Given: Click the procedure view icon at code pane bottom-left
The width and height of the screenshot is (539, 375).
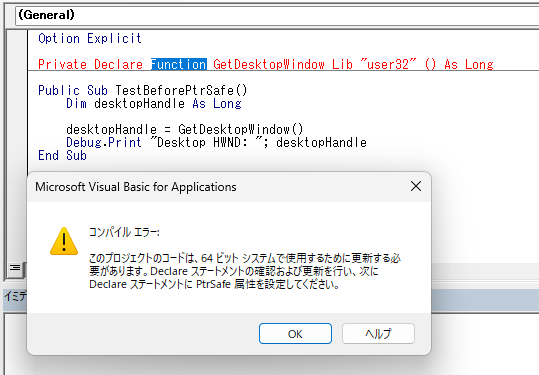Looking at the screenshot, I should coord(15,268).
